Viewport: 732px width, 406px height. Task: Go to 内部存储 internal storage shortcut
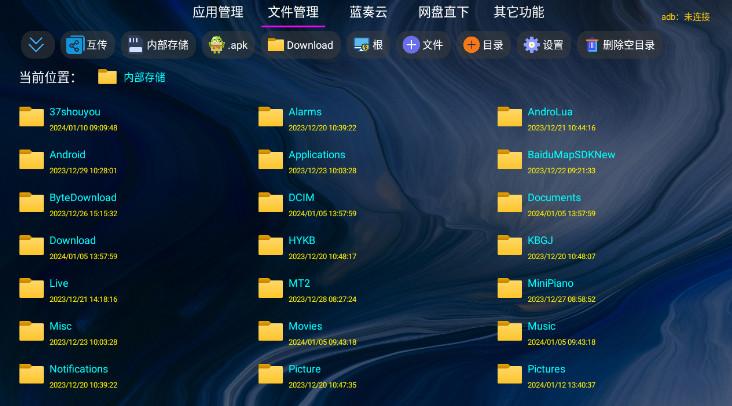click(x=158, y=45)
